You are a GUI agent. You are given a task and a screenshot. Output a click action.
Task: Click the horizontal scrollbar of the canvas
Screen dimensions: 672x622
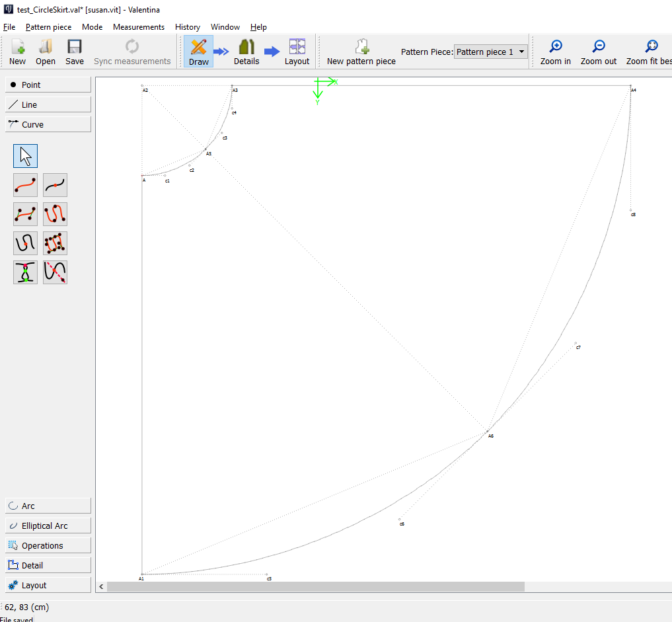click(315, 586)
